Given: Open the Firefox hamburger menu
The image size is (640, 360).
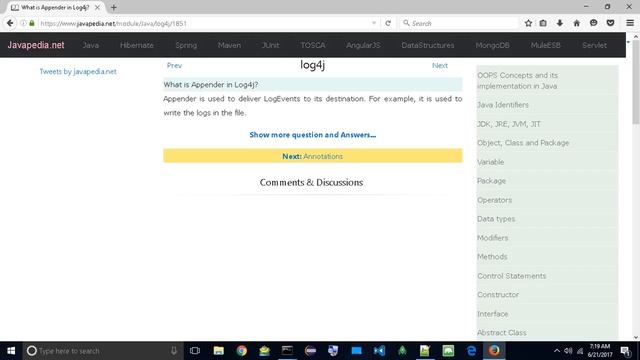Looking at the screenshot, I should pyautogui.click(x=630, y=23).
